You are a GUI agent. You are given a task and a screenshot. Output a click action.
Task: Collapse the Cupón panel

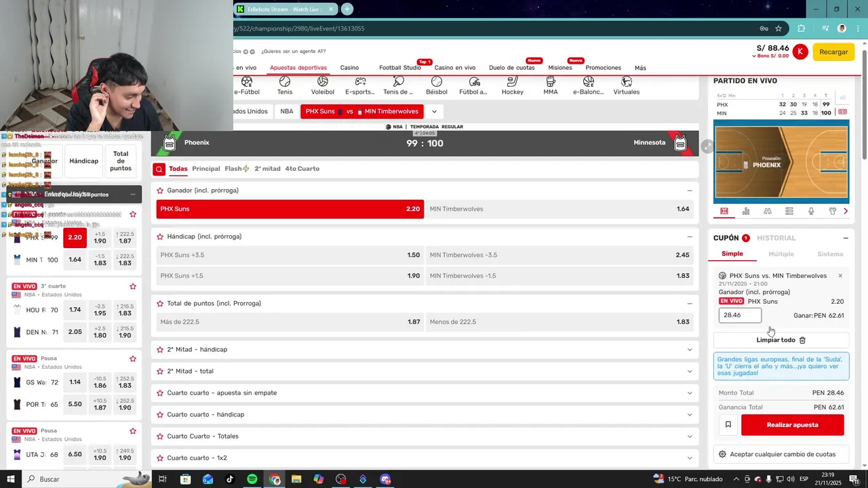[x=846, y=239]
